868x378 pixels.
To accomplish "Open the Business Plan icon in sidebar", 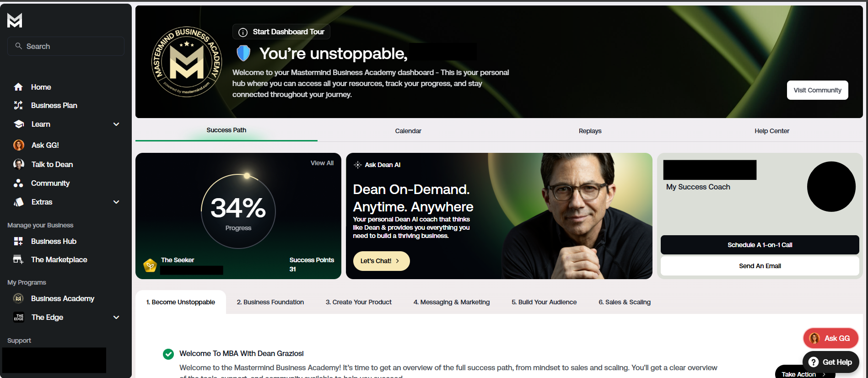I will (18, 105).
